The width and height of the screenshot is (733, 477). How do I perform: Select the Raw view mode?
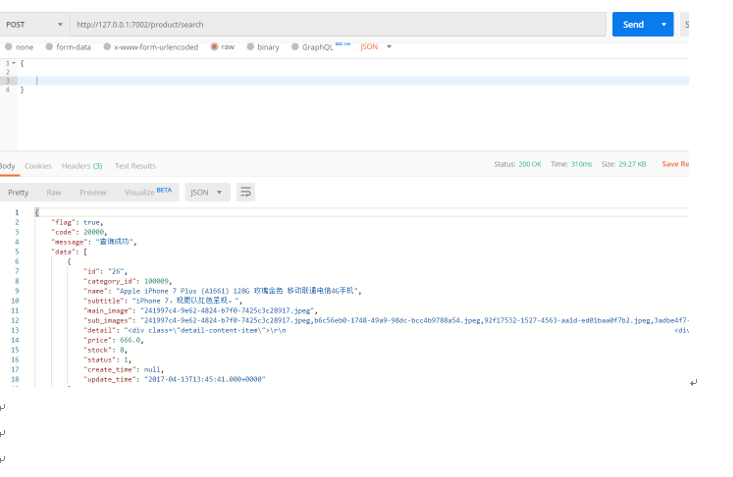tap(54, 192)
